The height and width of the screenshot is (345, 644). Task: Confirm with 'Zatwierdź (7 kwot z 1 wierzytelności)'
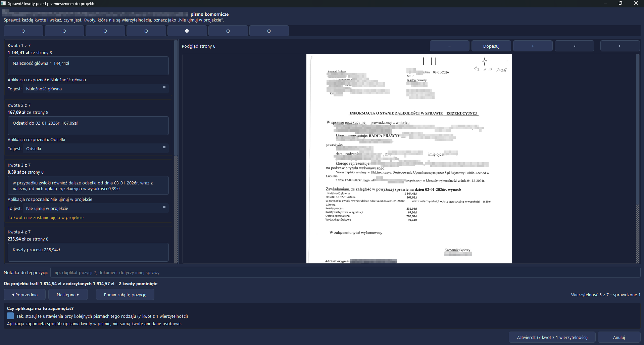(552, 337)
